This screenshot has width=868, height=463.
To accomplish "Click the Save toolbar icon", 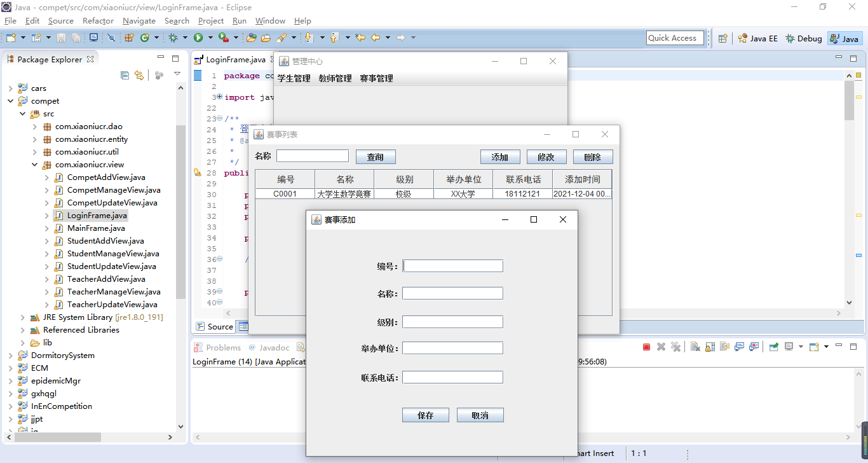I will (61, 38).
